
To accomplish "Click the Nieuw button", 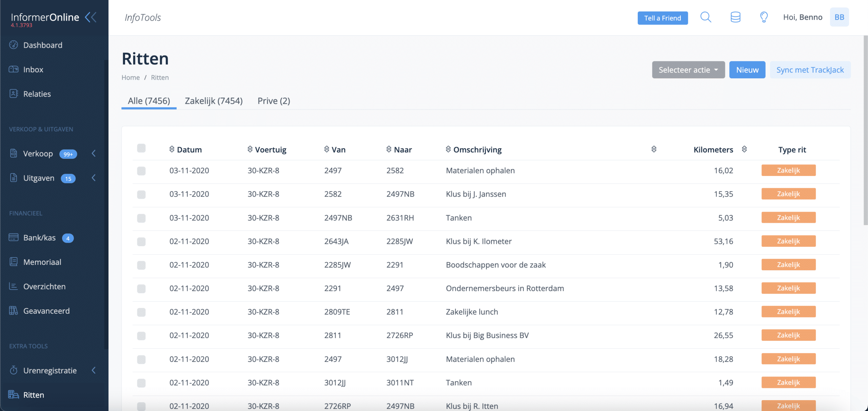I will click(x=747, y=70).
